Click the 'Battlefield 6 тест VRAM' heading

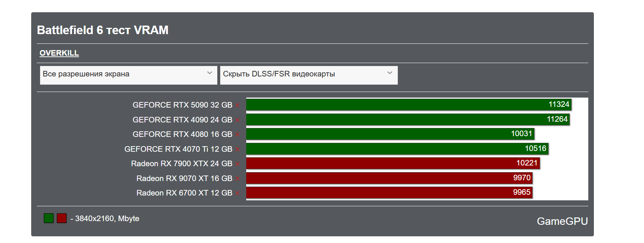coord(103,30)
